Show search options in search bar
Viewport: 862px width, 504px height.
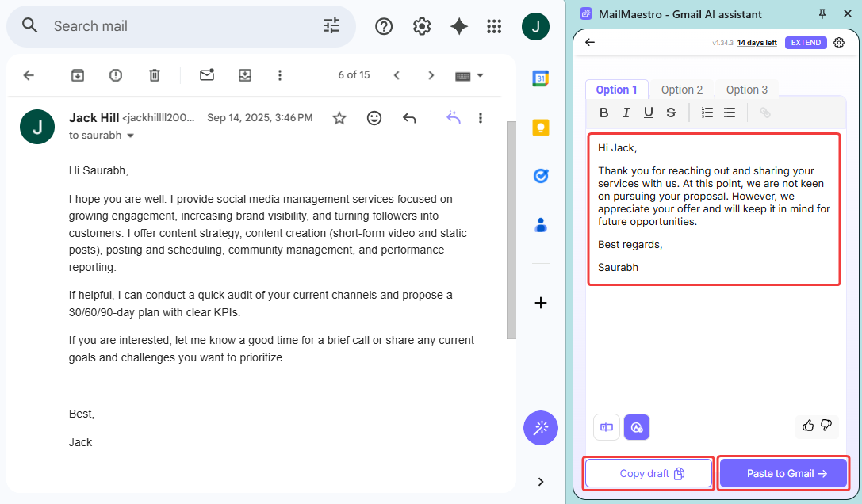[x=331, y=26]
